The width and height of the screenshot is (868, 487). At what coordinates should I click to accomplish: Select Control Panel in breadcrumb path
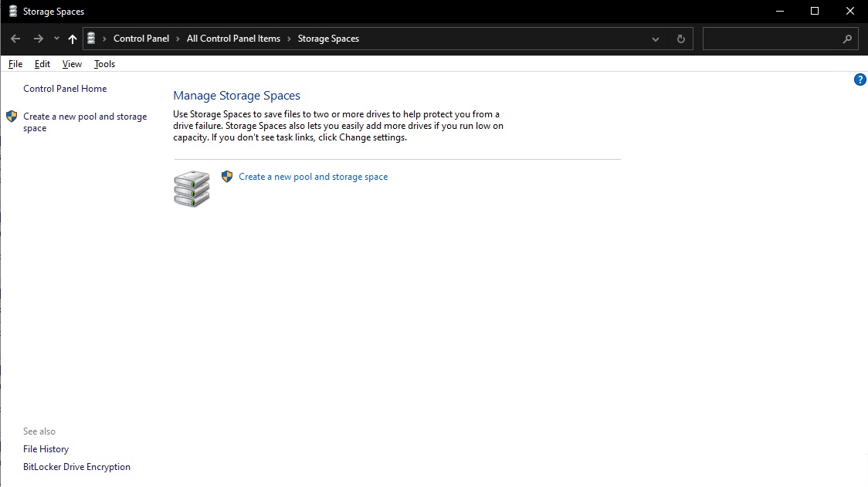(x=141, y=38)
